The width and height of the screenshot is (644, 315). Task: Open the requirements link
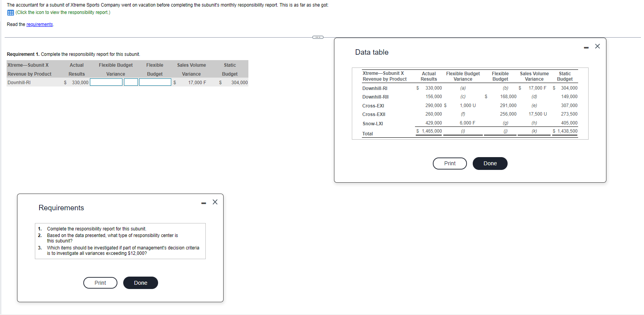40,24
